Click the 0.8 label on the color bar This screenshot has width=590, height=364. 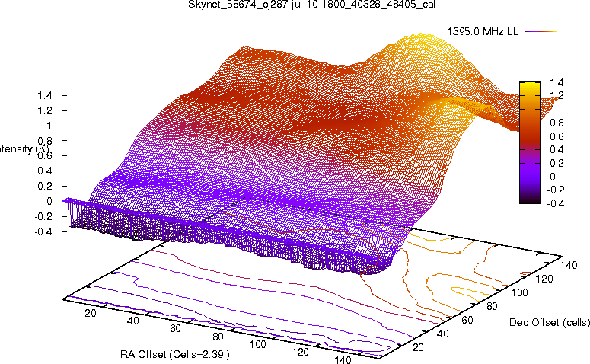click(x=557, y=123)
